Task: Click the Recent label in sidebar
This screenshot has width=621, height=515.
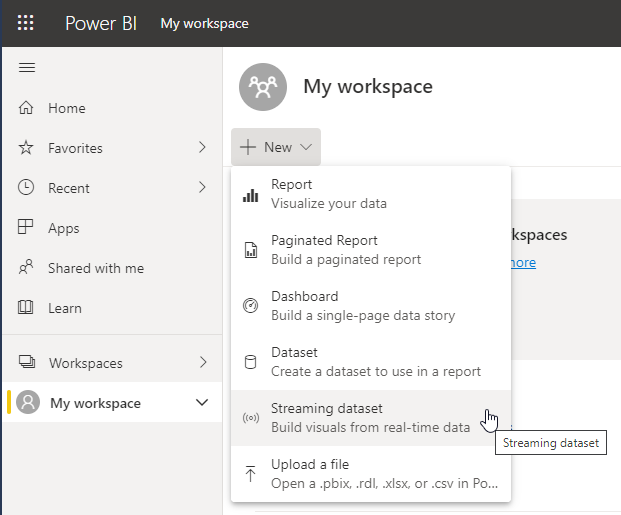Action: [x=69, y=188]
